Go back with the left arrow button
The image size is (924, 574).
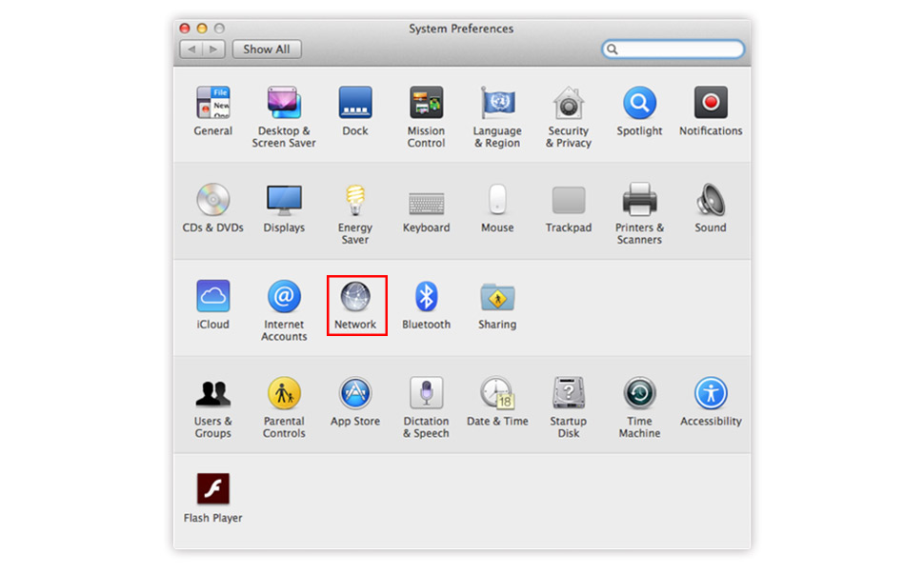point(191,49)
